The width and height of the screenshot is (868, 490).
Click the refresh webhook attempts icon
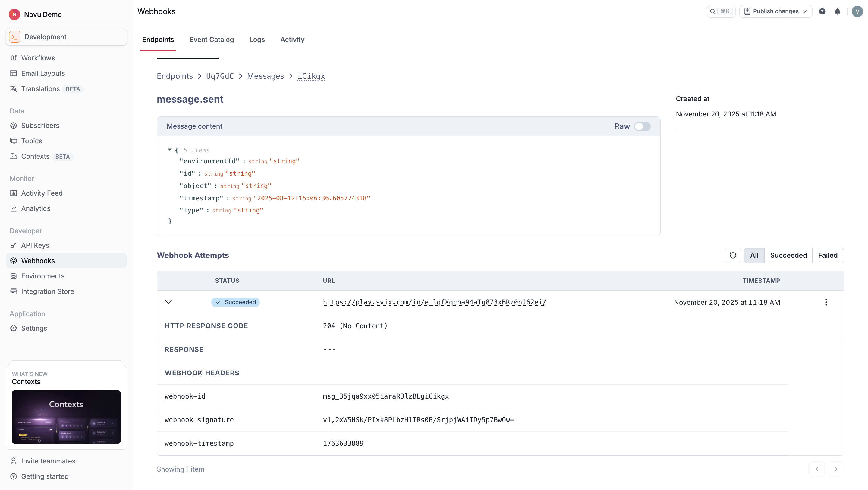point(733,255)
